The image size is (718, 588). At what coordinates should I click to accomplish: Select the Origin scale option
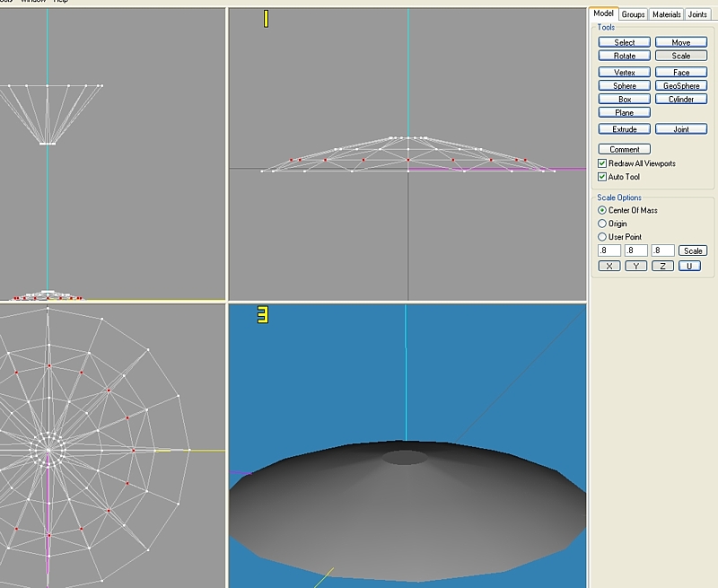click(602, 224)
